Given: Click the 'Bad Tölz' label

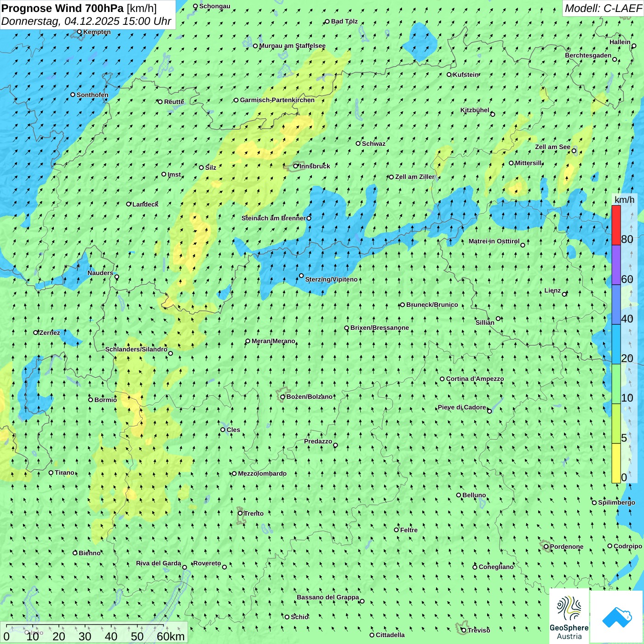Looking at the screenshot, I should 344,21.
